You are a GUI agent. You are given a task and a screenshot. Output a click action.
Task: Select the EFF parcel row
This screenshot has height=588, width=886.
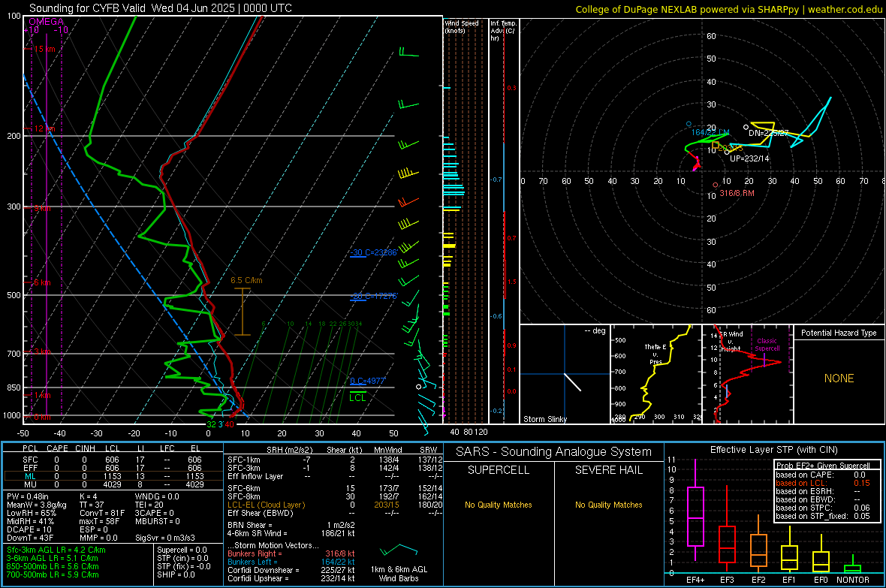pos(113,468)
